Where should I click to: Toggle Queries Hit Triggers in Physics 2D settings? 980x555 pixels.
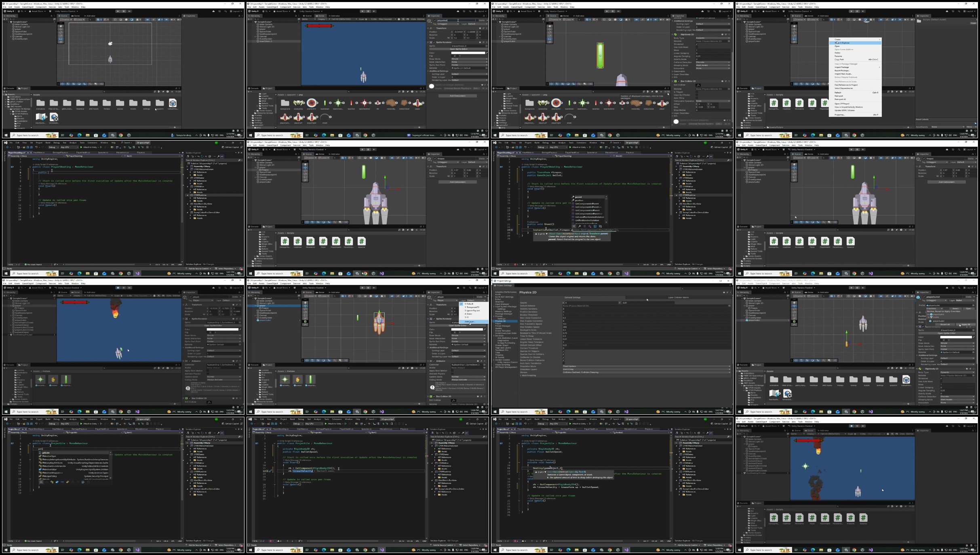click(564, 351)
